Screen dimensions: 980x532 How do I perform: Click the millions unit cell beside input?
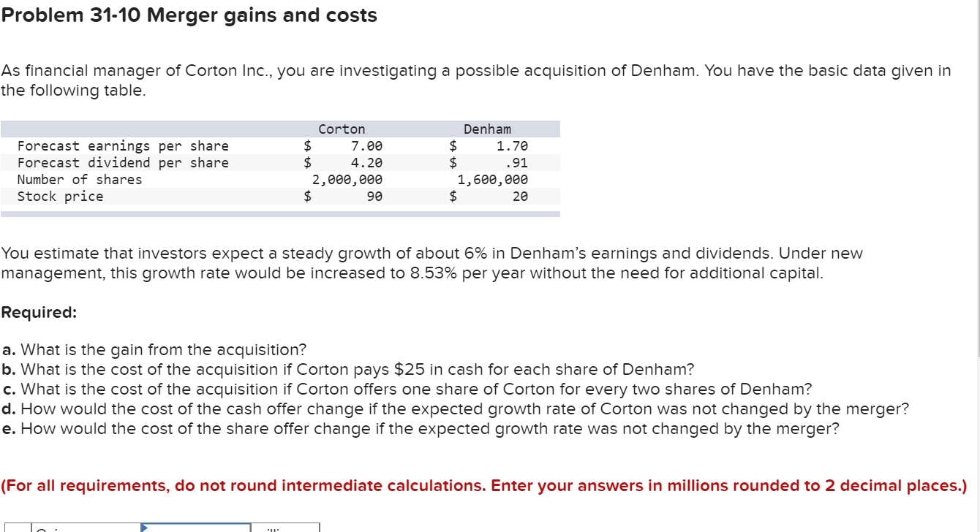[x=285, y=528]
